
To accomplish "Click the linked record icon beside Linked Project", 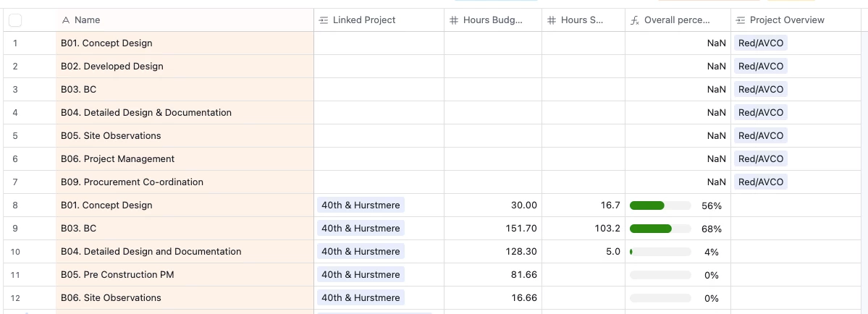I will 324,20.
